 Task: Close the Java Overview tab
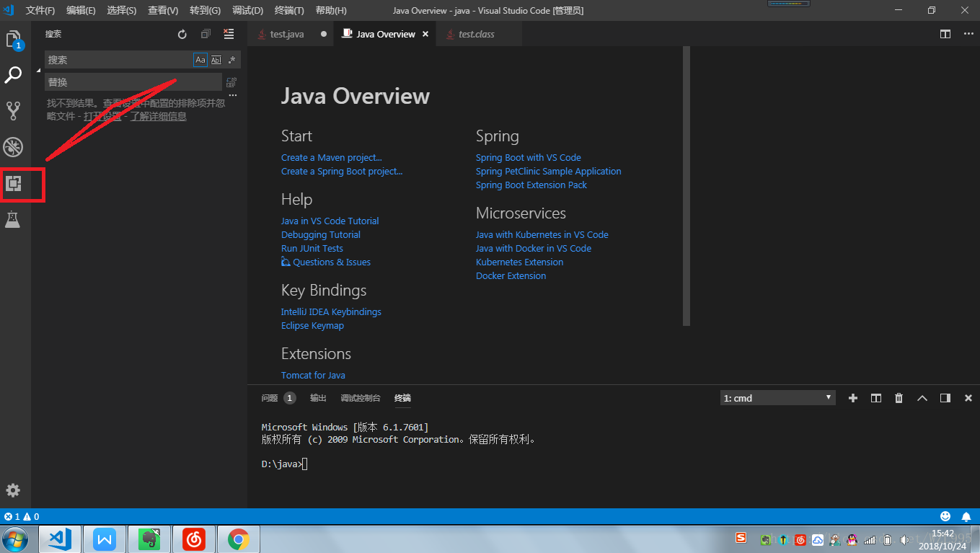click(x=425, y=34)
